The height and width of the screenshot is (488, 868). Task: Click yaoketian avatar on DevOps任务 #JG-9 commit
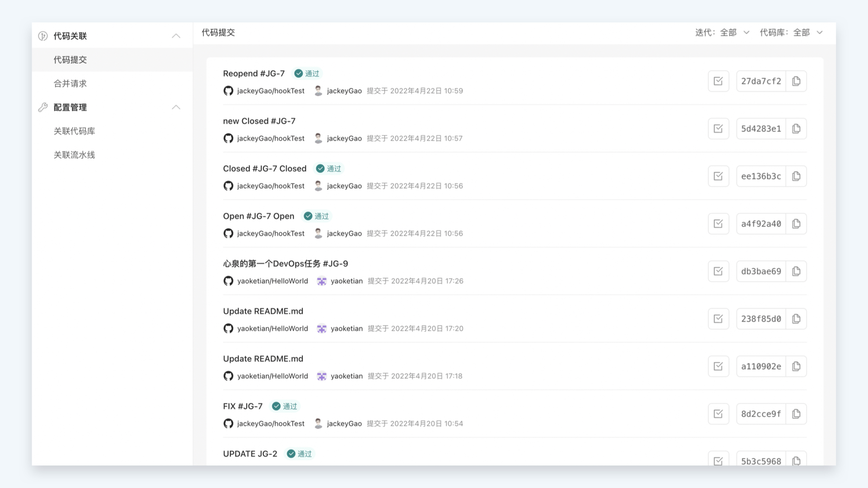click(321, 281)
